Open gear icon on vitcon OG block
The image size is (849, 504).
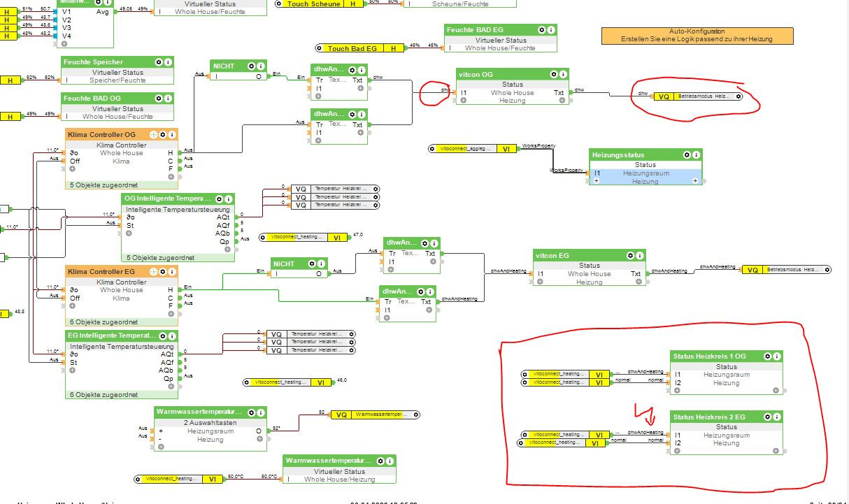pos(555,74)
